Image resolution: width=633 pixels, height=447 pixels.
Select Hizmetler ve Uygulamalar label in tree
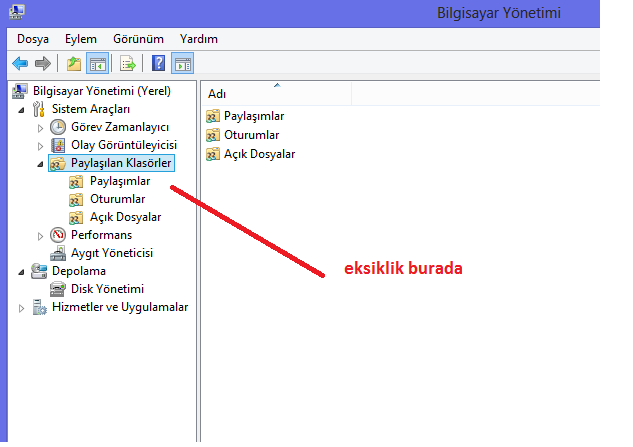click(120, 307)
